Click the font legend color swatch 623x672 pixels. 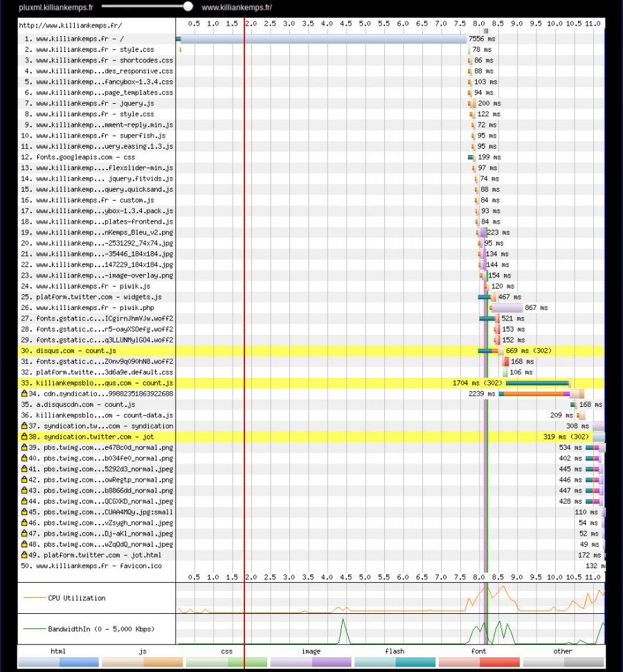(x=479, y=662)
